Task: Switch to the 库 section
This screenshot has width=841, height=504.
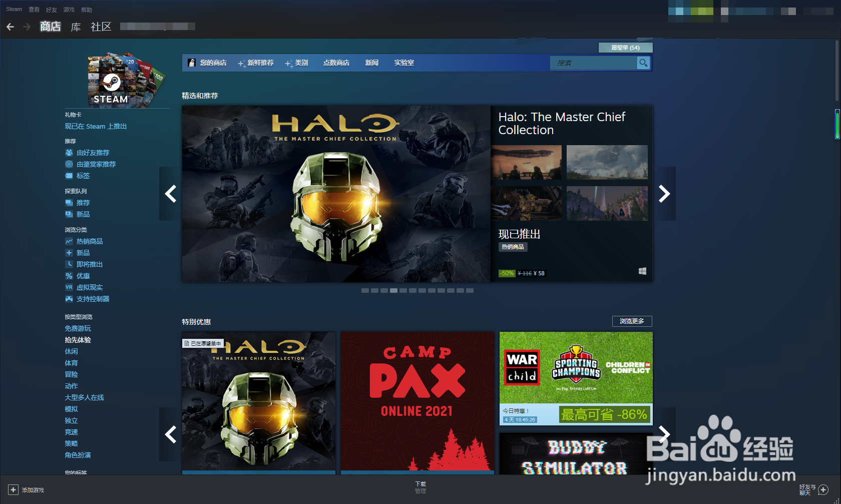Action: pyautogui.click(x=76, y=27)
